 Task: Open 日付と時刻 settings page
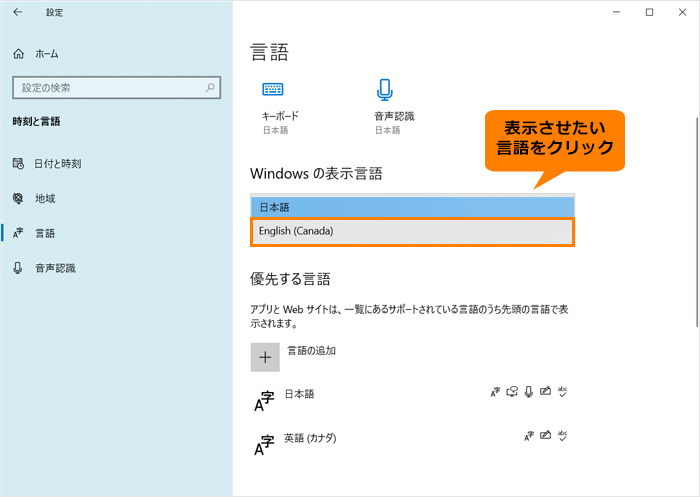pyautogui.click(x=58, y=164)
